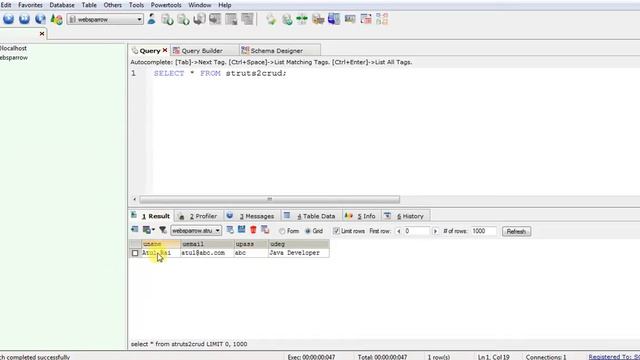Click the filter funnel icon in result toolbar

coord(162,230)
